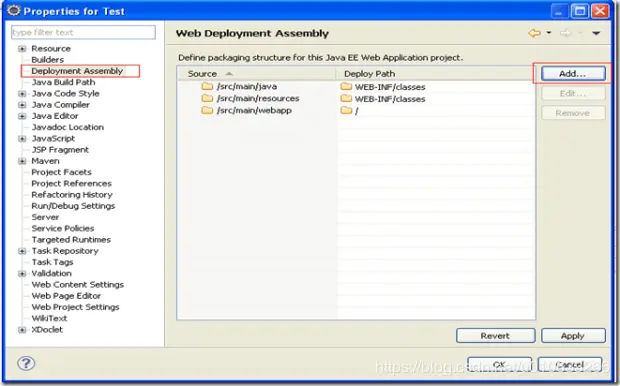Viewport: 620px width, 386px height.
Task: Close the Properties for Test dialog
Action: (600, 11)
